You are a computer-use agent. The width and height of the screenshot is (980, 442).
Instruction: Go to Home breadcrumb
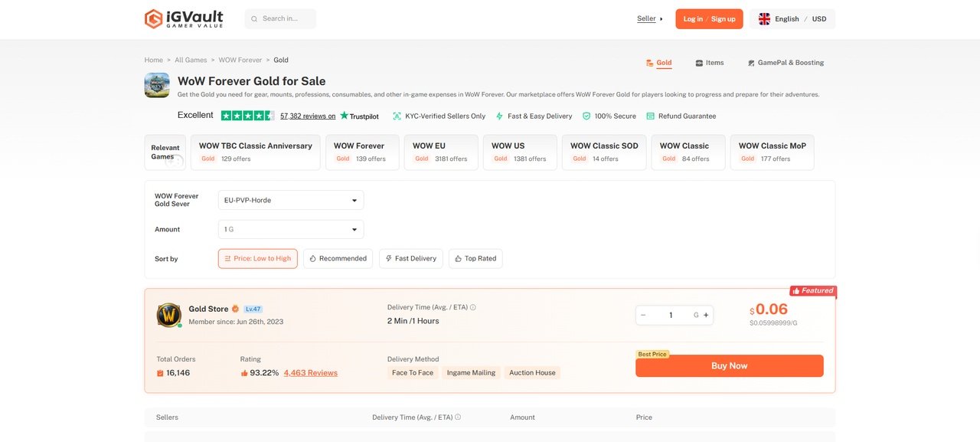click(x=154, y=60)
